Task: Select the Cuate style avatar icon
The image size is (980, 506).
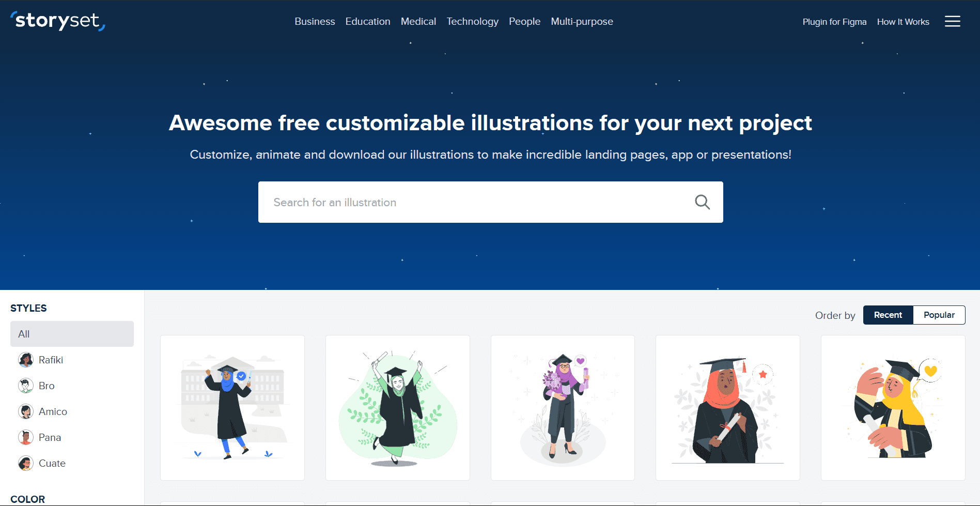Action: pos(26,463)
